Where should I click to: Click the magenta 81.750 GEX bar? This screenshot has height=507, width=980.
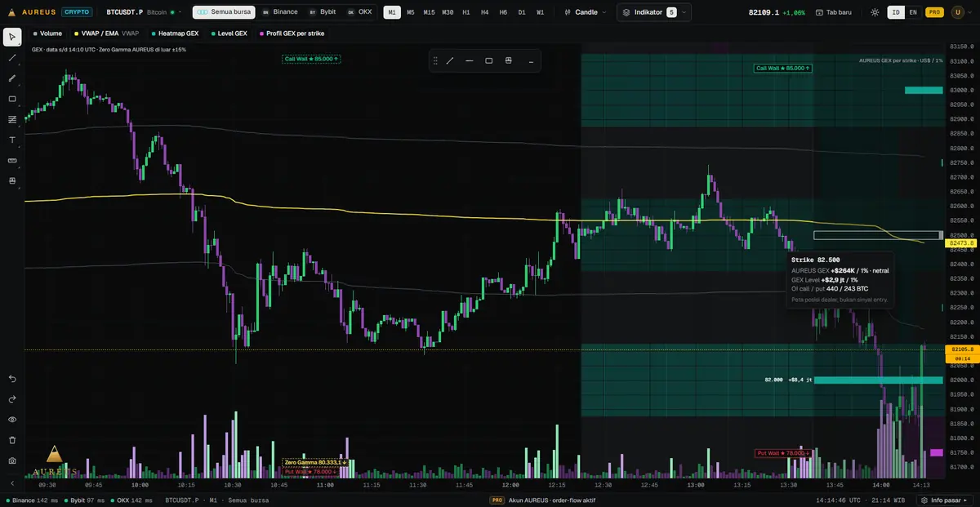coord(937,452)
